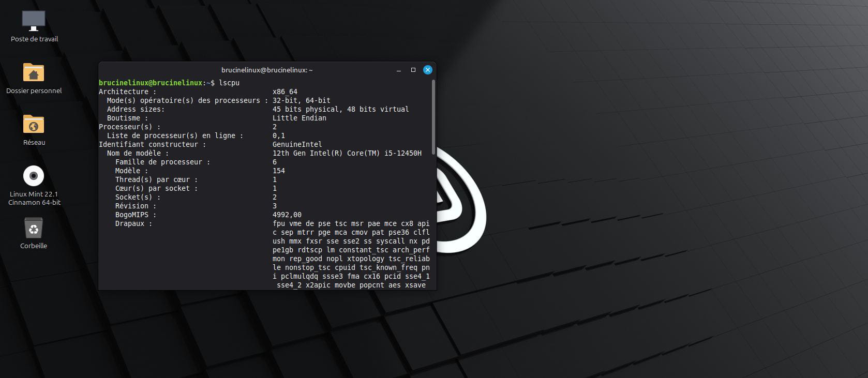Click the 'Boutisme :' label
This screenshot has height=378, width=868.
click(128, 118)
